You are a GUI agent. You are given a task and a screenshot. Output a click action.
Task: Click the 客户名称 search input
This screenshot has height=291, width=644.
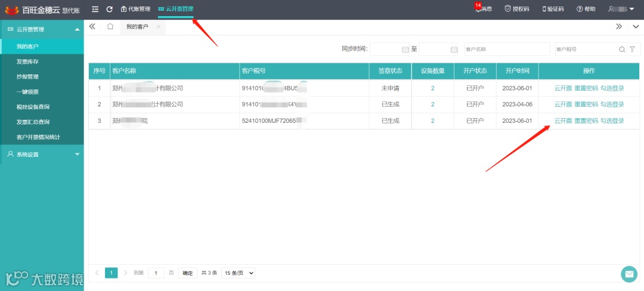(507, 49)
